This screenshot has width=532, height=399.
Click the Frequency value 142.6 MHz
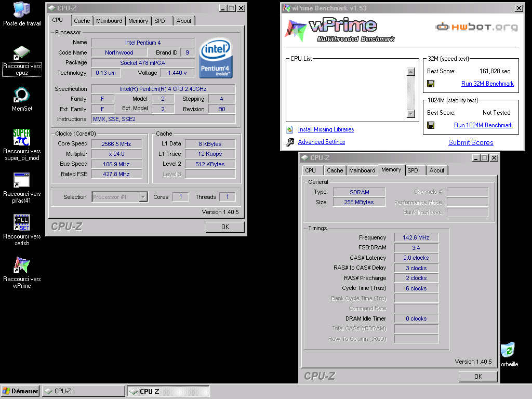coord(416,237)
